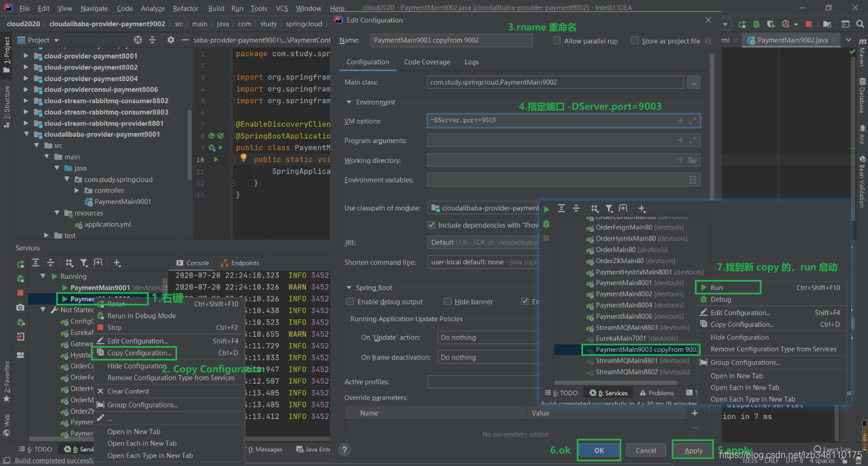Viewport: 868px width, 466px height.
Task: Select Run in right context menu
Action: click(x=717, y=287)
